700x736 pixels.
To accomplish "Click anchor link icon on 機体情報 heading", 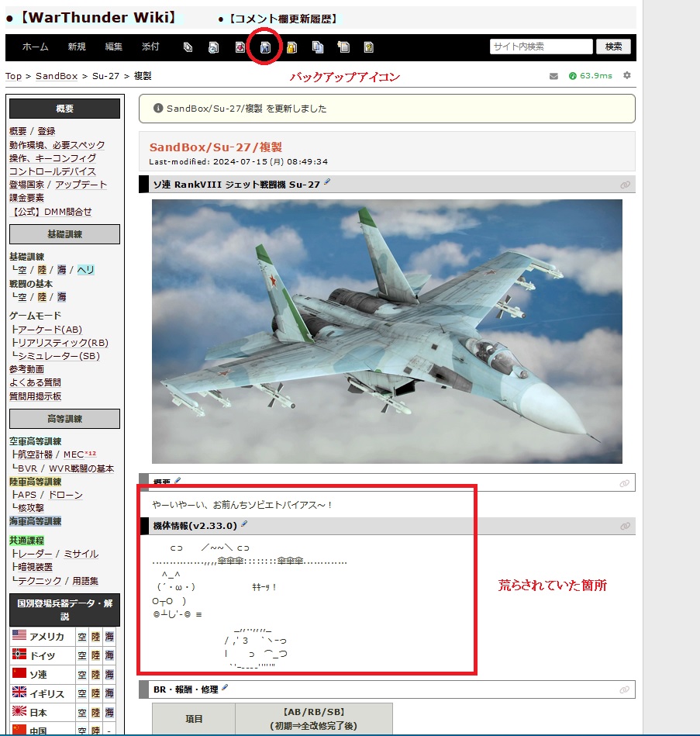I will (x=625, y=526).
